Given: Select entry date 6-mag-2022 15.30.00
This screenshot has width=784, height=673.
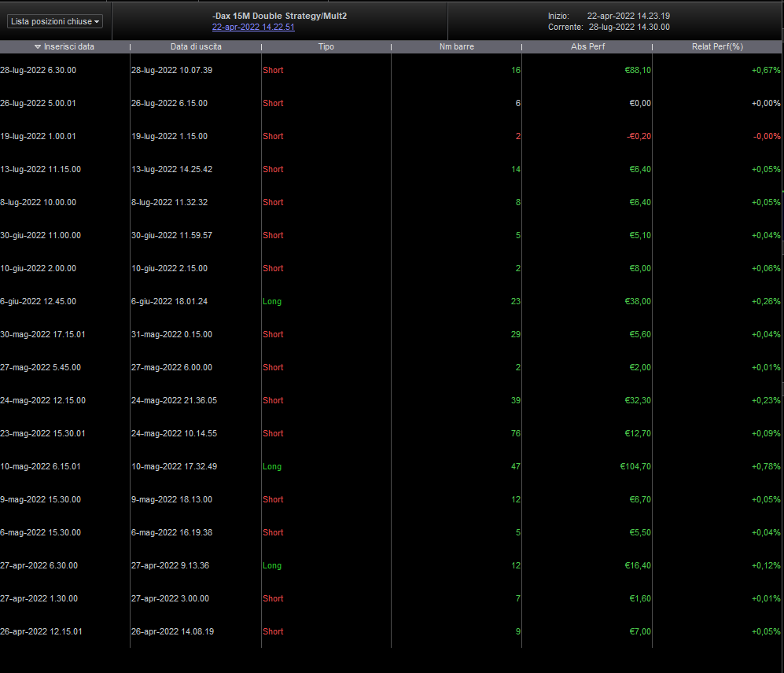Looking at the screenshot, I should click(41, 532).
